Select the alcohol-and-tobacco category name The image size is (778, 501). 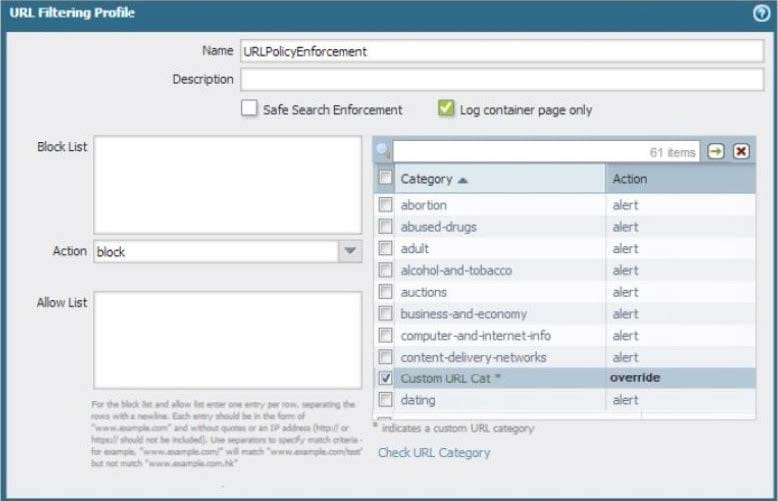tap(456, 270)
